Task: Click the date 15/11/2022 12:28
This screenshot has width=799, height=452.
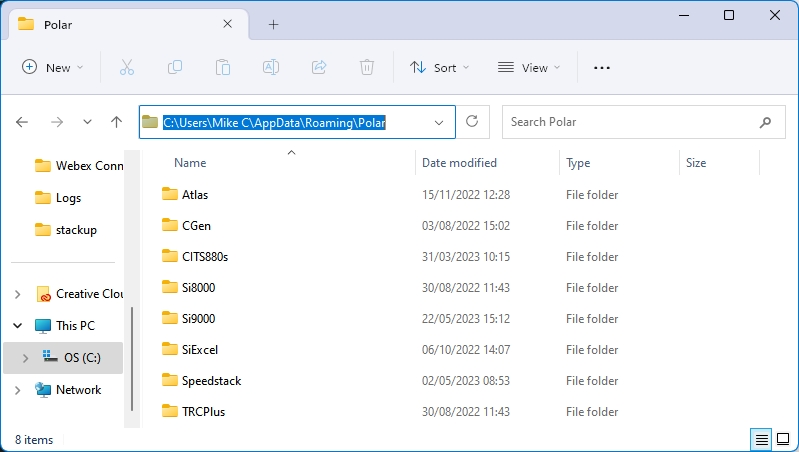Action: pyautogui.click(x=466, y=195)
